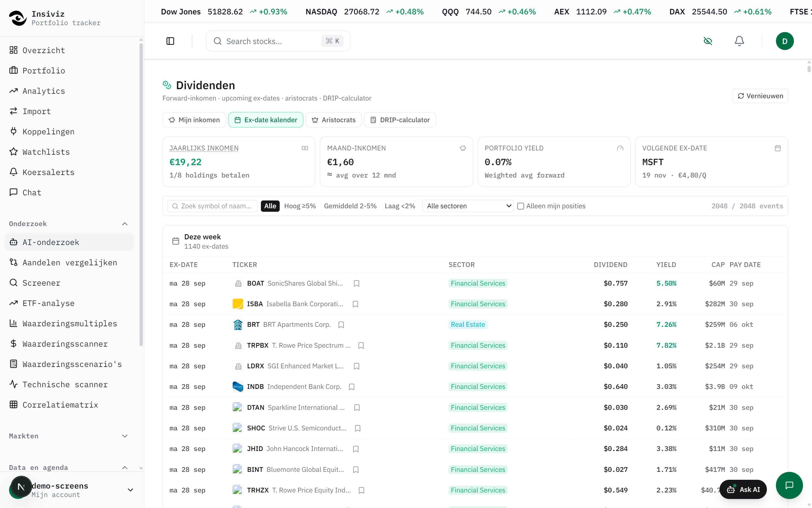Viewport: 812px width, 508px height.
Task: Open Import page
Action: coord(69,111)
